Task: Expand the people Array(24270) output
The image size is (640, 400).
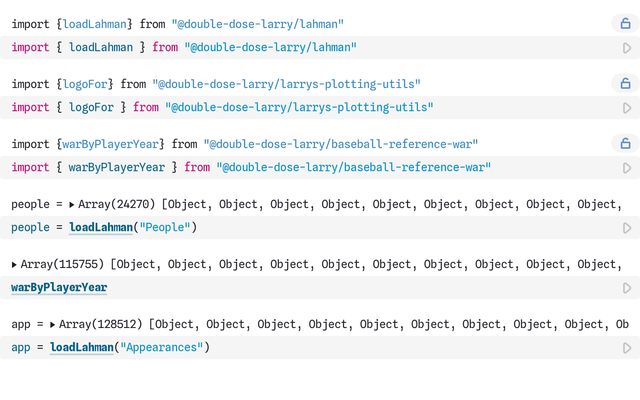Action: 72,205
